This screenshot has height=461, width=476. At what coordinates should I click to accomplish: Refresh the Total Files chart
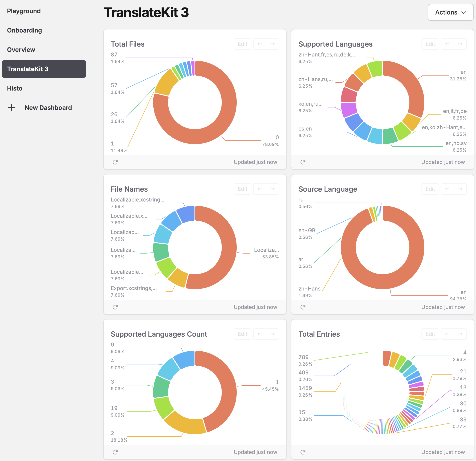click(115, 162)
